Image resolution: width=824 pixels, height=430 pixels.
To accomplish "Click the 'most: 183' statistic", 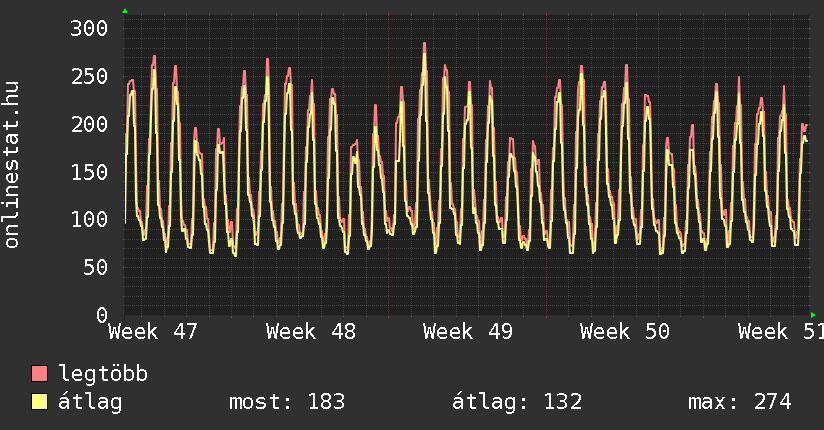I will coord(287,402).
